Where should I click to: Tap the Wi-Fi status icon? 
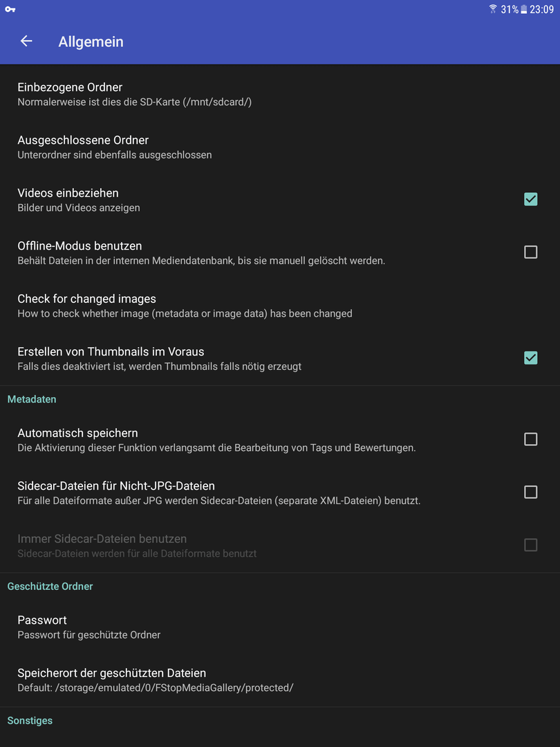pos(493,9)
